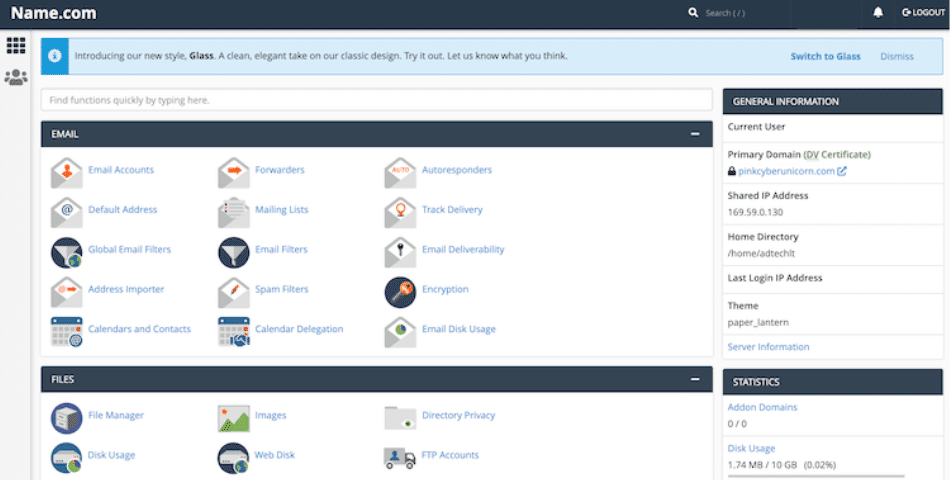Open the FTP Accounts truck icon

tap(400, 456)
